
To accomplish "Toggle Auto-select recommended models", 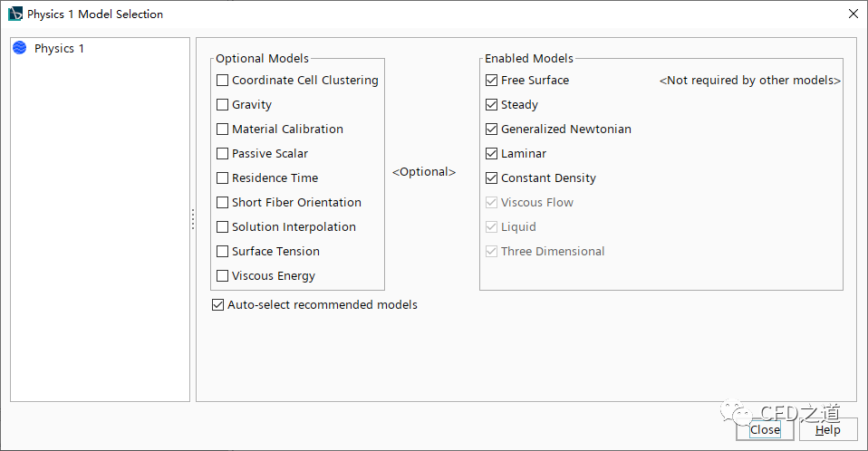I will tap(217, 305).
